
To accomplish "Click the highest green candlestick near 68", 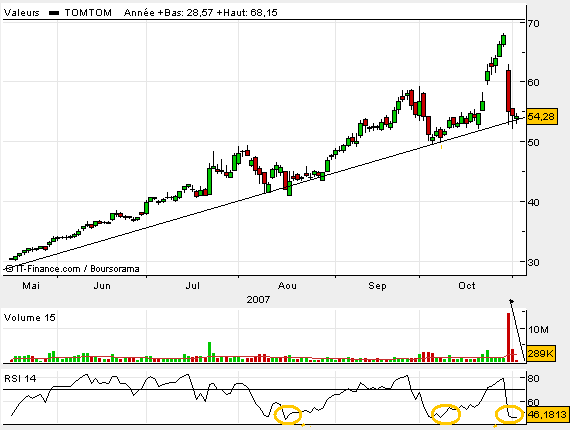I will tap(504, 39).
